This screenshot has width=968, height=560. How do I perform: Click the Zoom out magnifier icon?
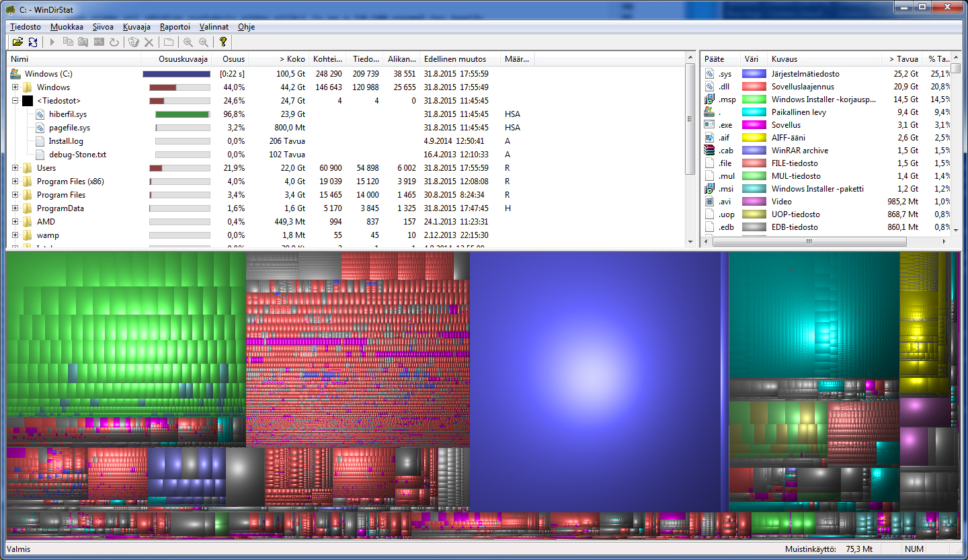pos(204,42)
